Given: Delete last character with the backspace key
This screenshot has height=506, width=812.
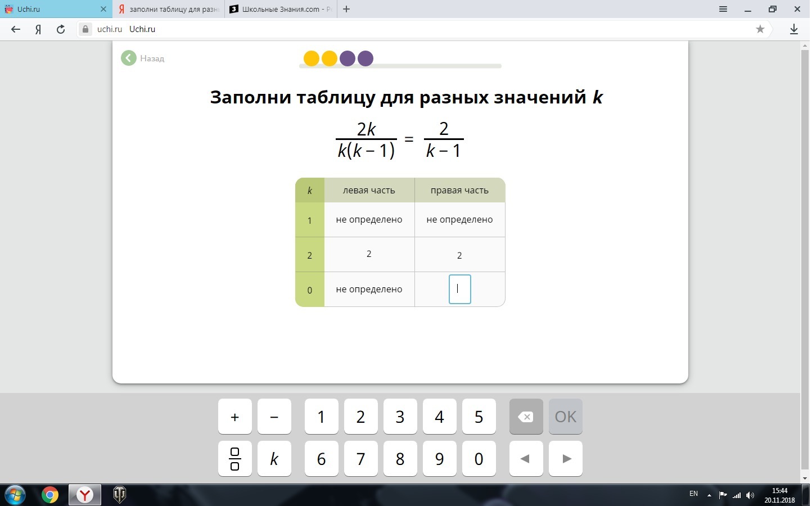Looking at the screenshot, I should pos(526,417).
